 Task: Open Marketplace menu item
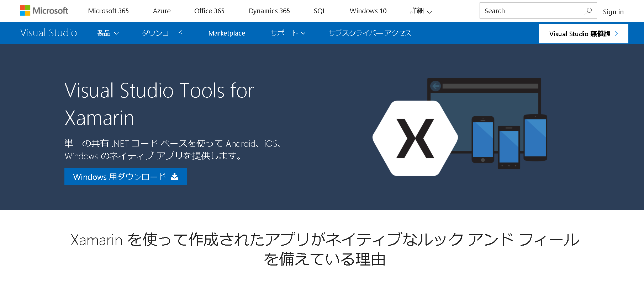(x=227, y=33)
